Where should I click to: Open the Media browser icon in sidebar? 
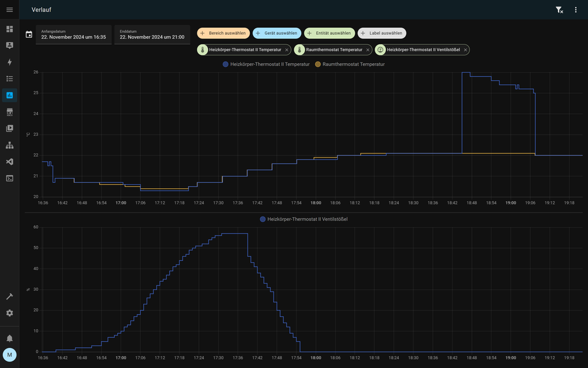[x=9, y=128]
